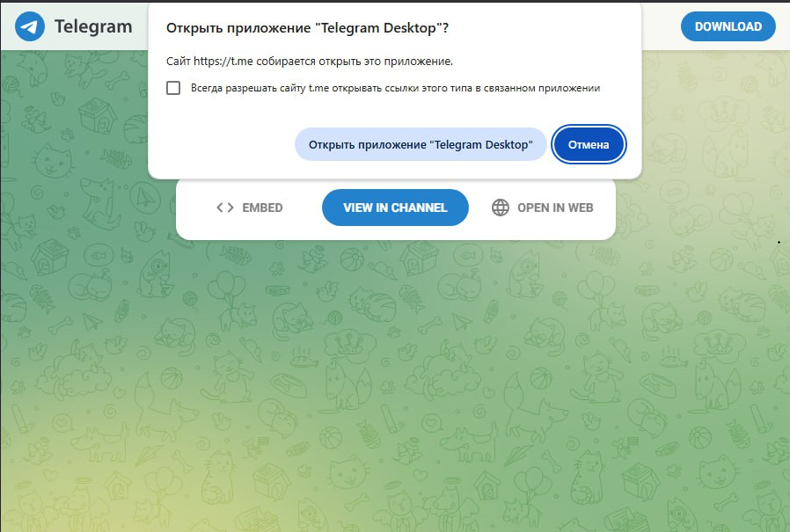This screenshot has height=532, width=790.
Task: Click the DOWNLOAD button
Action: [728, 26]
